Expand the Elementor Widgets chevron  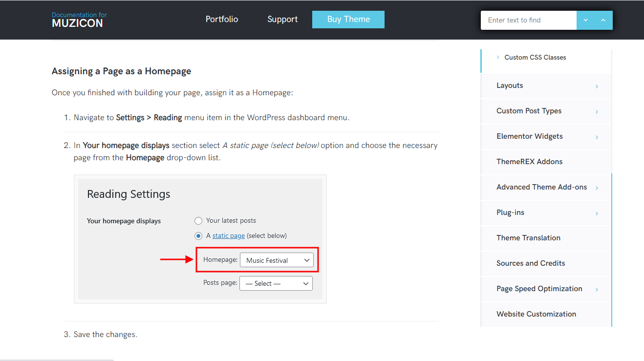[x=597, y=137]
